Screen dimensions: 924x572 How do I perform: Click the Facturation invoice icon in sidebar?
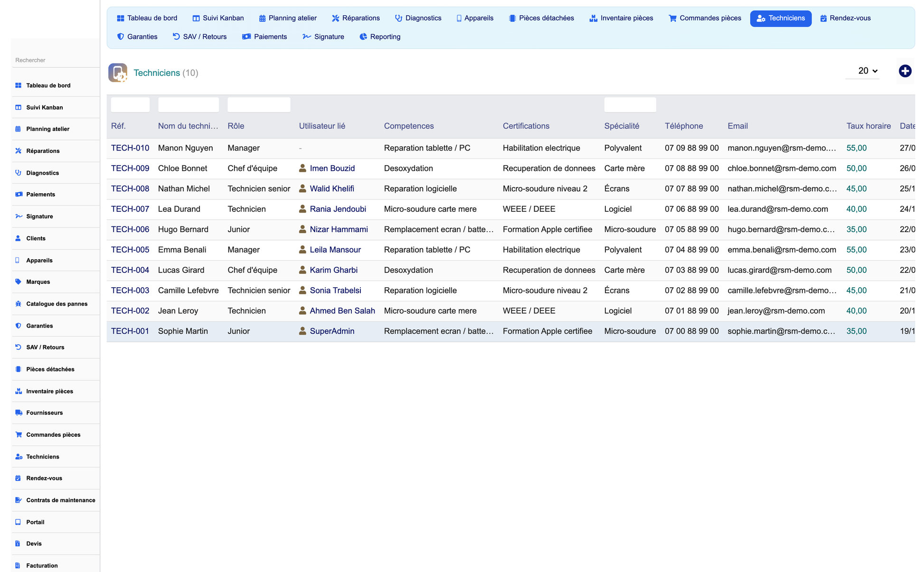pyautogui.click(x=18, y=565)
